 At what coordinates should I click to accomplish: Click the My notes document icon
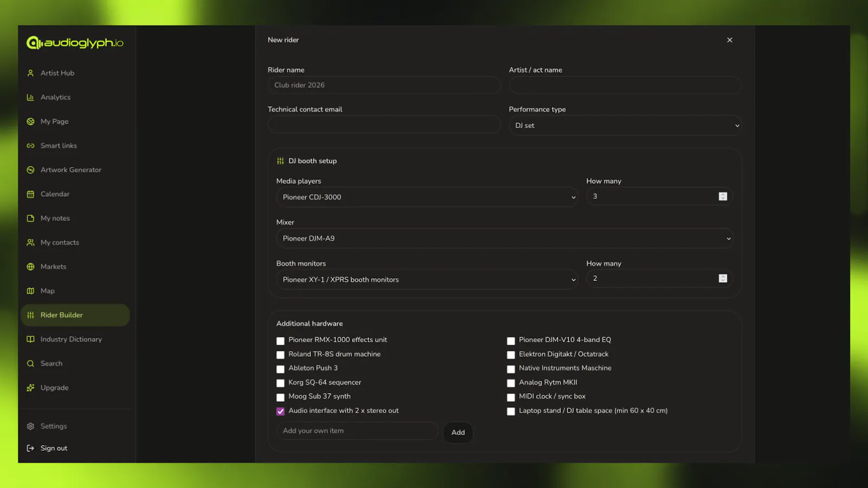(x=30, y=219)
